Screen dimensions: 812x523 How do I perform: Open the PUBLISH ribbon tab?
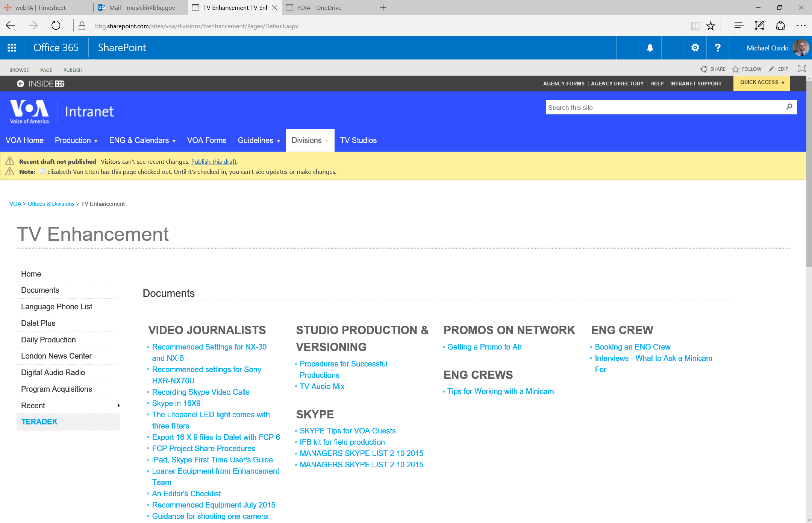[x=73, y=70]
